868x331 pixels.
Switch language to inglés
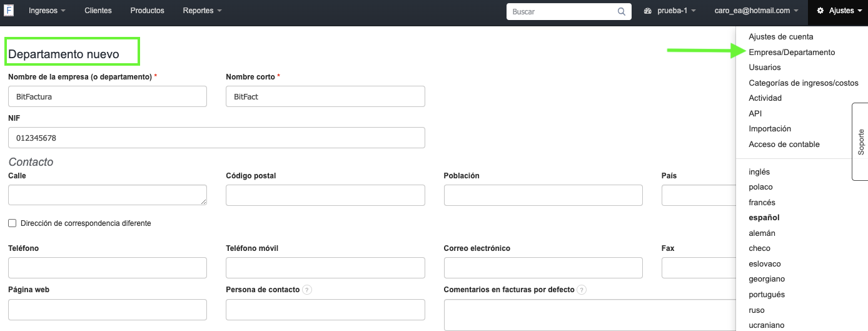759,172
